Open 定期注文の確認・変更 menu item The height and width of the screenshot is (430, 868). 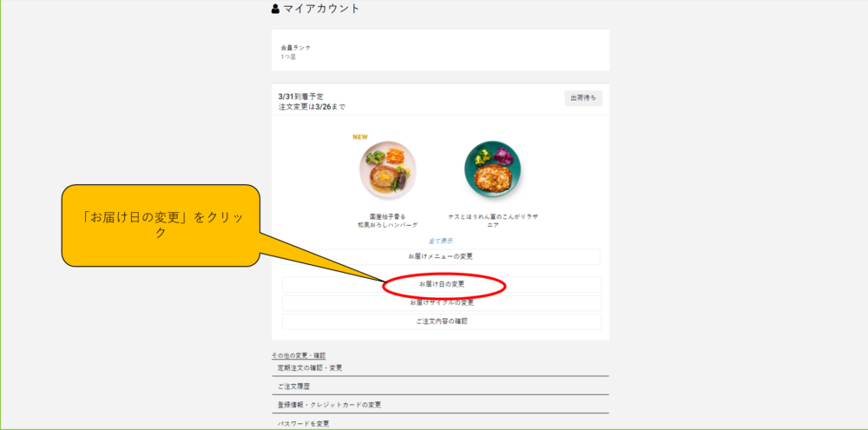click(310, 367)
